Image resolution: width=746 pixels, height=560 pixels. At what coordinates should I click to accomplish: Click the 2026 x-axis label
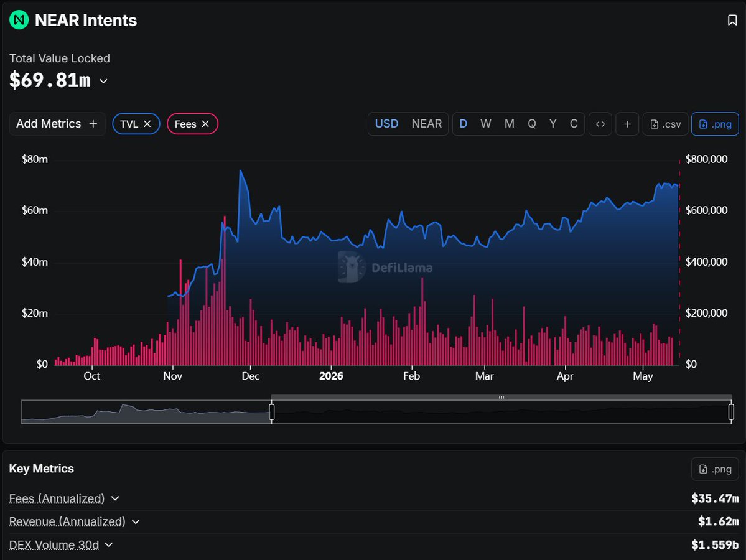(x=331, y=376)
